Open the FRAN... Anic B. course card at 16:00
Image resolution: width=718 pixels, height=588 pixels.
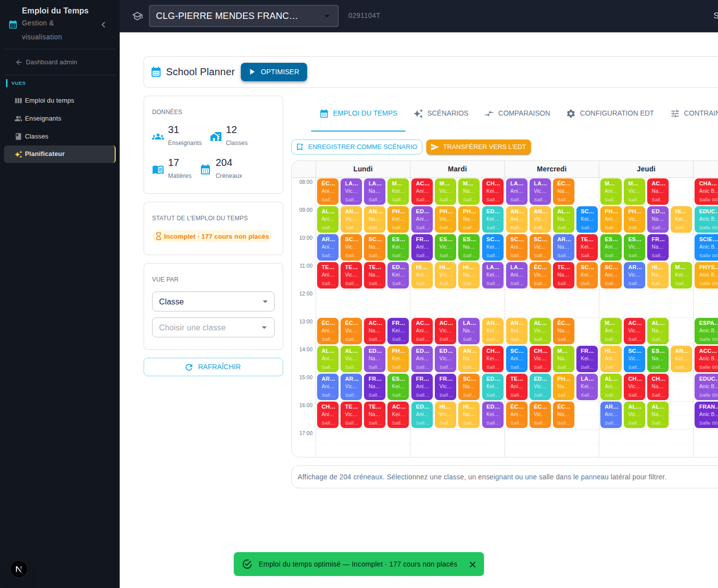tap(706, 415)
